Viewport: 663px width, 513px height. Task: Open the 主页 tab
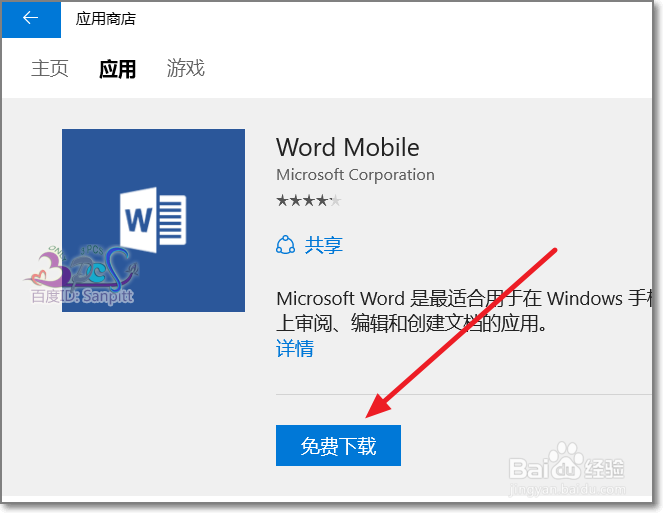click(50, 69)
